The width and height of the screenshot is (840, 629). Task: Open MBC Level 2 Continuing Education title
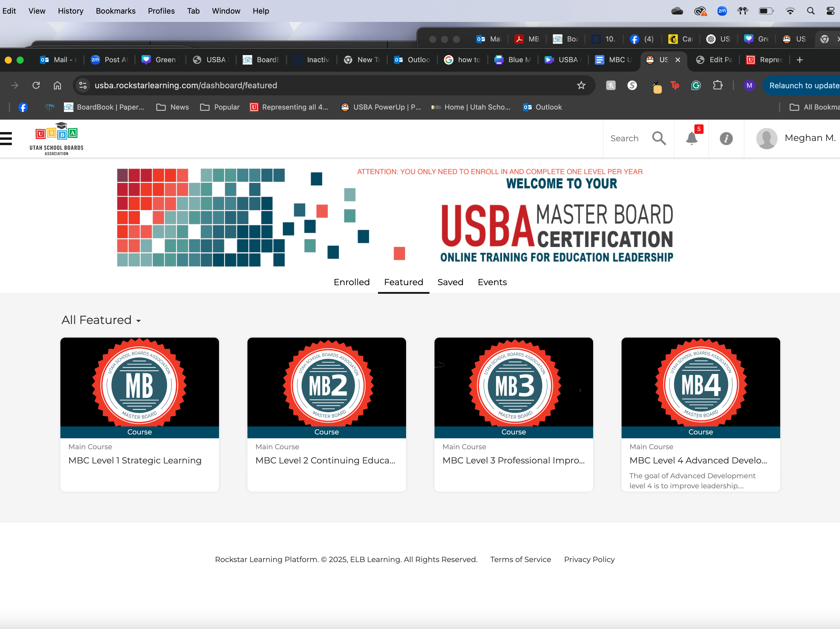[x=325, y=460]
